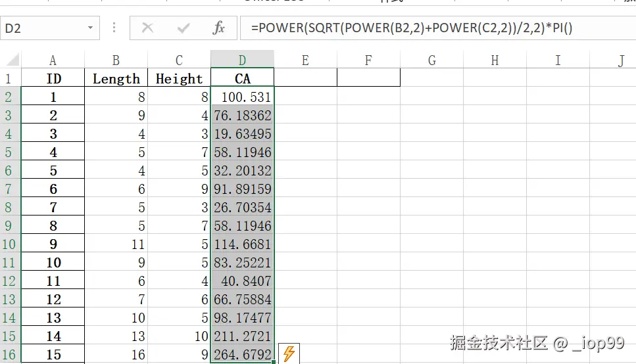Viewport: 636px width, 364px height.
Task: Select cell containing 19.63495
Action: click(242, 133)
